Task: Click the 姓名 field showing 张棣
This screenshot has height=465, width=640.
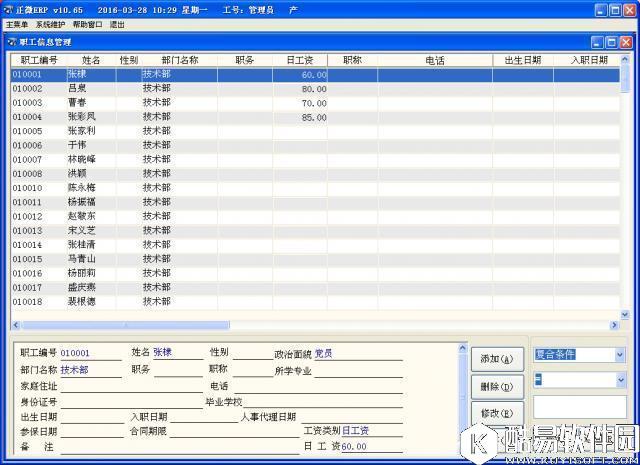Action: (x=178, y=353)
